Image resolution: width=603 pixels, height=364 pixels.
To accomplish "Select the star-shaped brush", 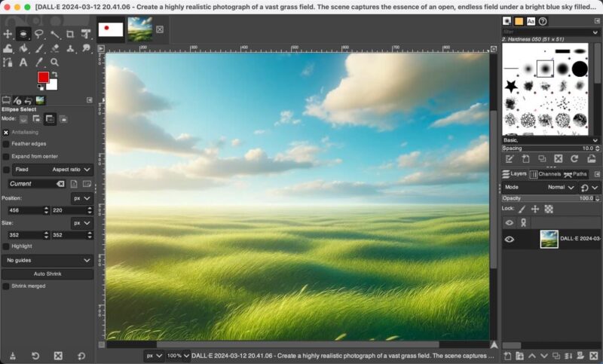I will point(511,86).
